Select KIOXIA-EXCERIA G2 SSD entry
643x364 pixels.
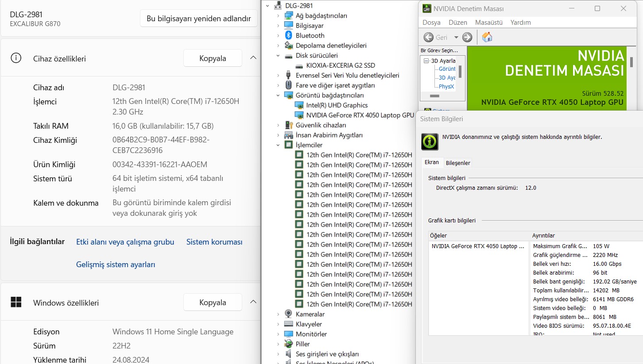coord(341,65)
